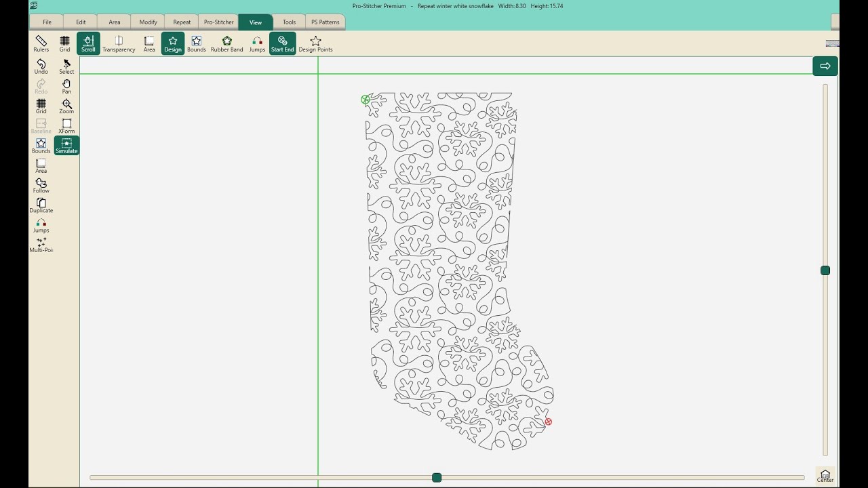The image size is (868, 488).
Task: Toggle Rulers in the View ribbon
Action: pos(41,44)
